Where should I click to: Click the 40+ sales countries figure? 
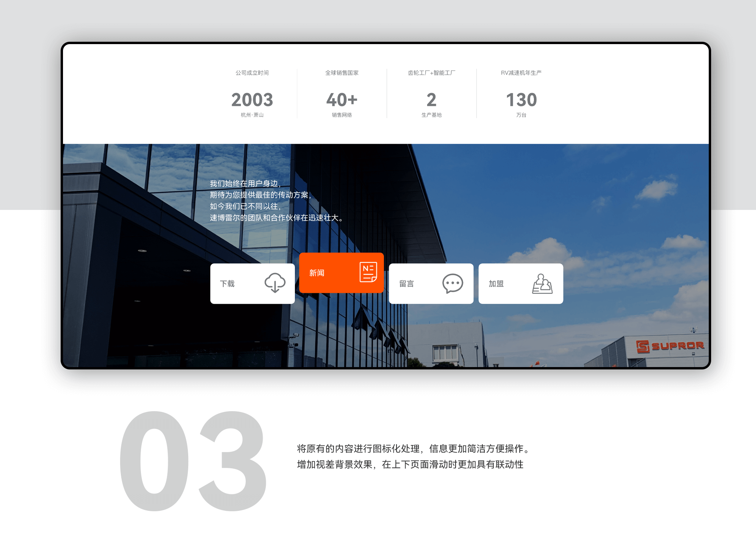tap(342, 100)
